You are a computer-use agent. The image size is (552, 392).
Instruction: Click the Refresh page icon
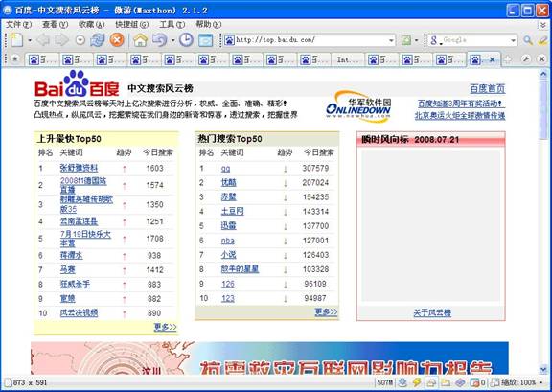click(x=97, y=40)
